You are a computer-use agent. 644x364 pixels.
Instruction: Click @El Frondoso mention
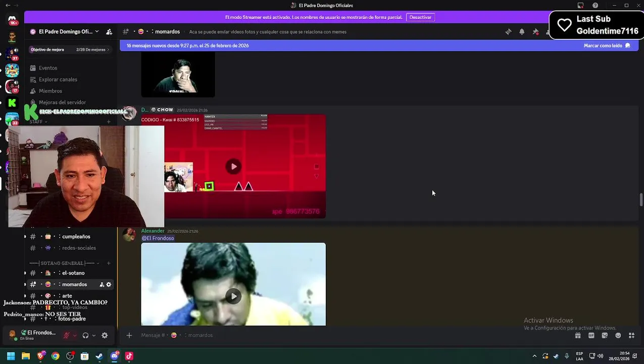158,238
